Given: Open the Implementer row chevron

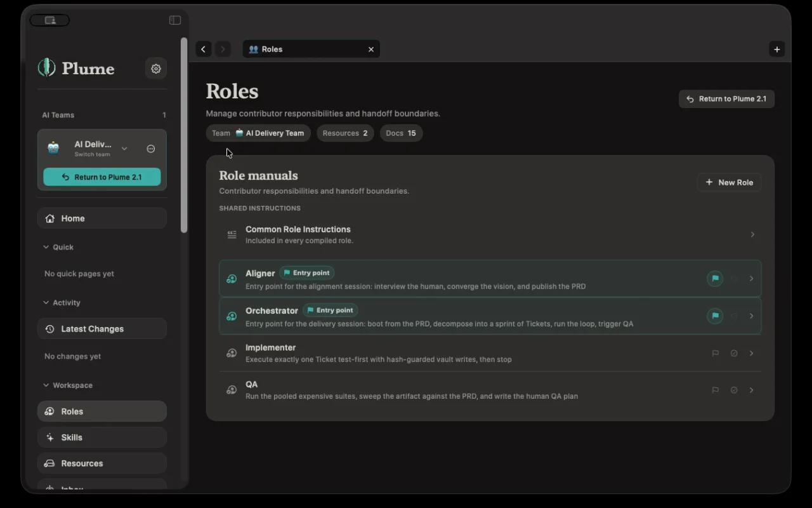Looking at the screenshot, I should click(x=752, y=353).
